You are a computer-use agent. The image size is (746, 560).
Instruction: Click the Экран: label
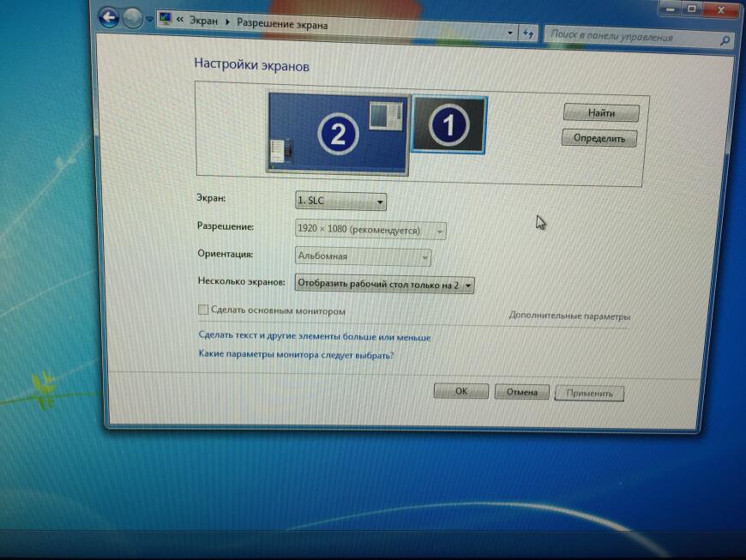coord(211,197)
